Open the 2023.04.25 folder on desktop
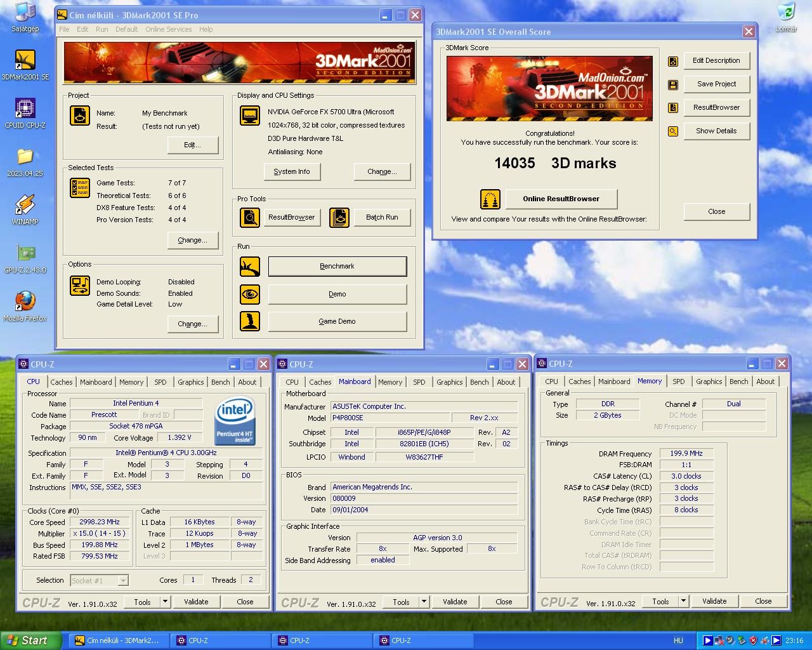812x650 pixels. 25,161
